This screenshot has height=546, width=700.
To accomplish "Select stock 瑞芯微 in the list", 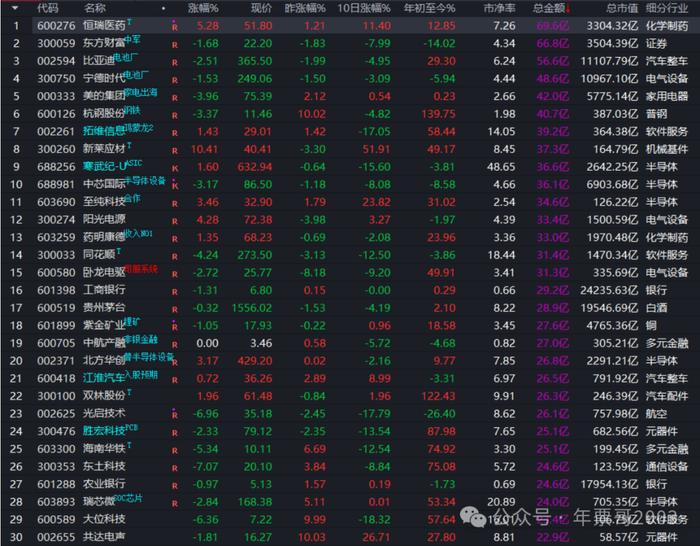I will 99,502.
